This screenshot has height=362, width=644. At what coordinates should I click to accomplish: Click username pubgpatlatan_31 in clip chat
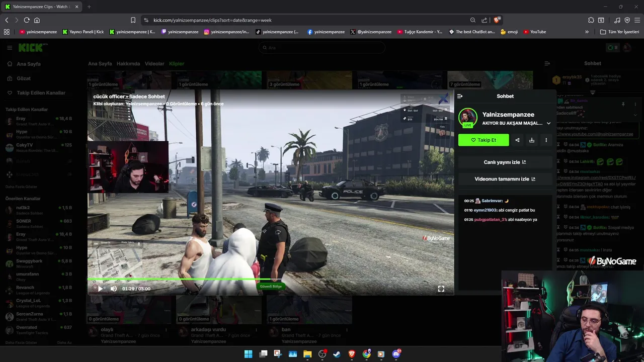point(490,220)
